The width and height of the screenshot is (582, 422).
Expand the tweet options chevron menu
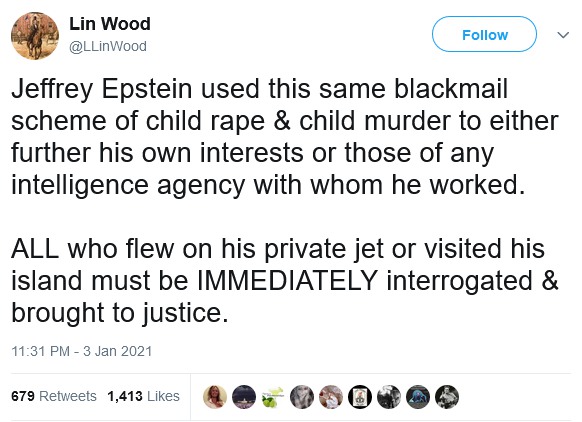click(x=563, y=35)
